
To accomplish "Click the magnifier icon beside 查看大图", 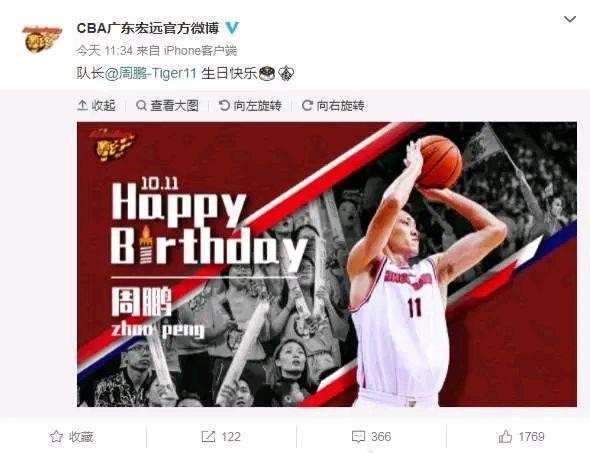I will pos(141,106).
